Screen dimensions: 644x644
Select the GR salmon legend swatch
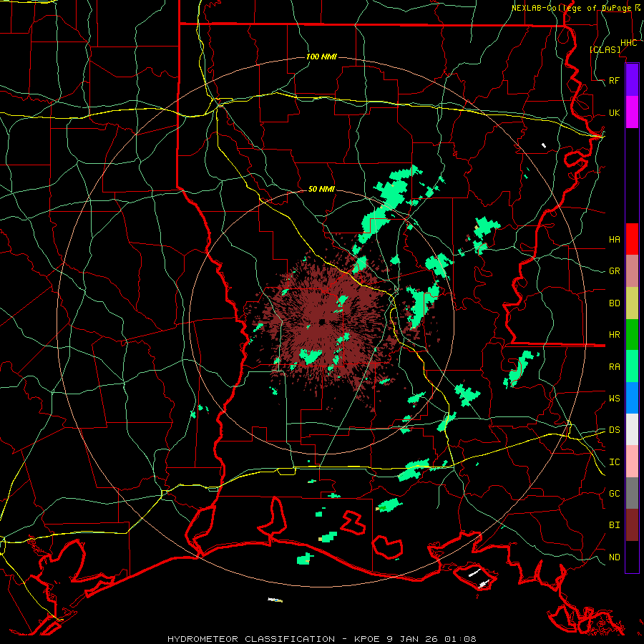(632, 271)
